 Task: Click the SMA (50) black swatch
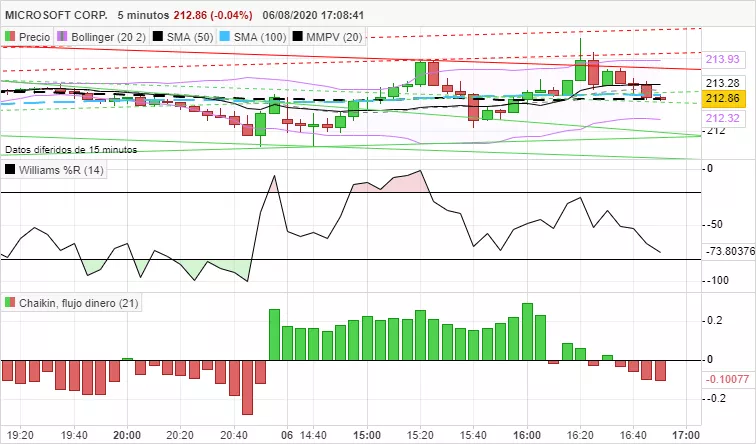(x=158, y=37)
